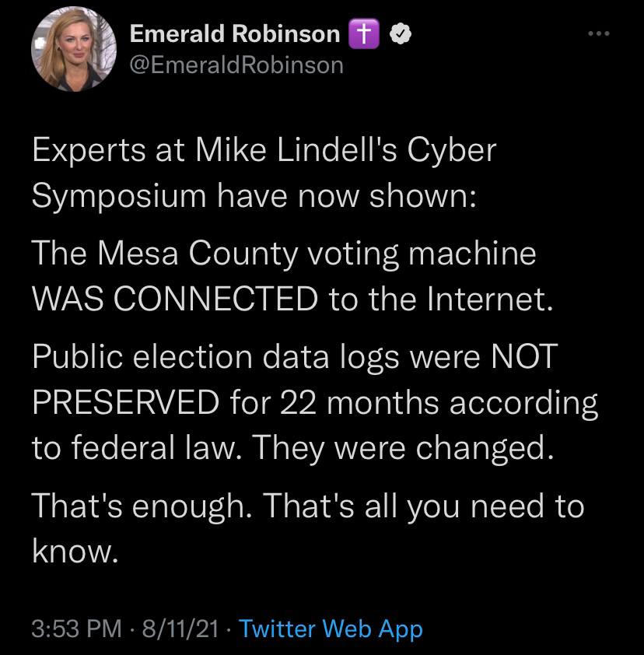Screen dimensions: 644x655
Task: Open the tweet's three-dot more options menu
Action: pos(598,34)
